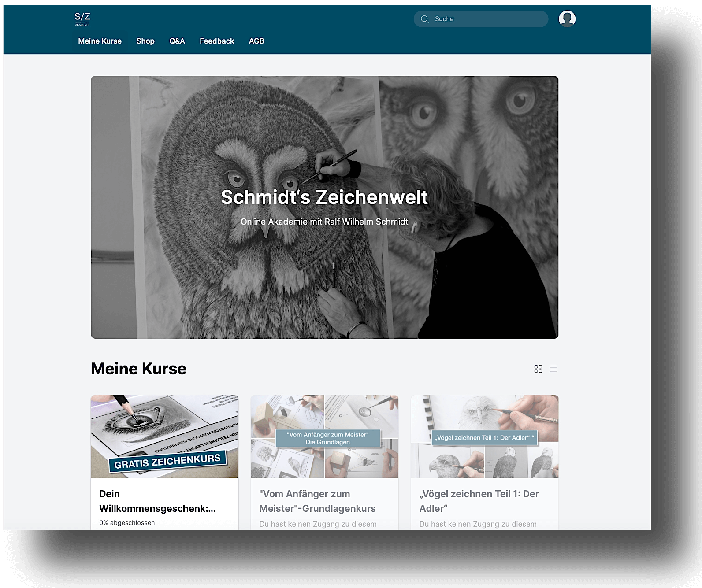This screenshot has height=588, width=702.
Task: Open the user profile avatar menu
Action: pyautogui.click(x=567, y=19)
